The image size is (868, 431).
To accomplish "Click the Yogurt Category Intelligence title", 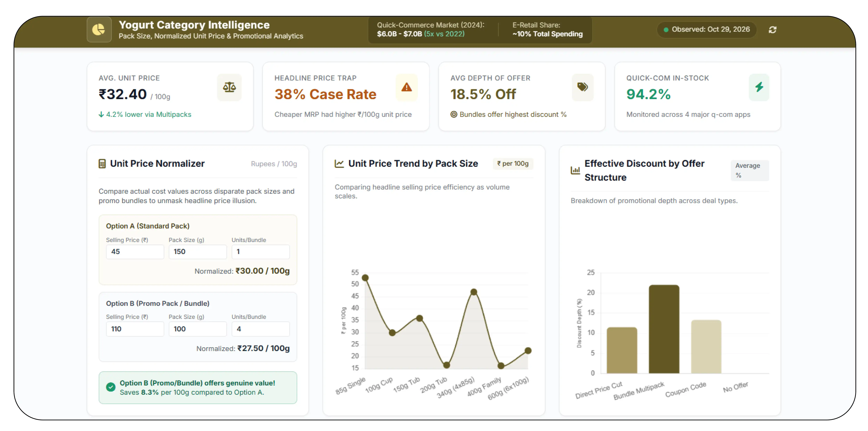I will (x=194, y=25).
